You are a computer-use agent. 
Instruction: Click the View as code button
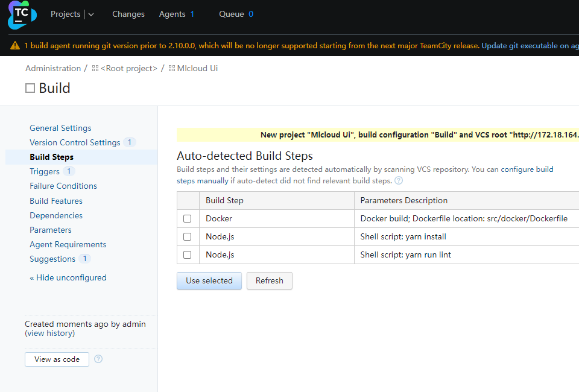click(57, 359)
